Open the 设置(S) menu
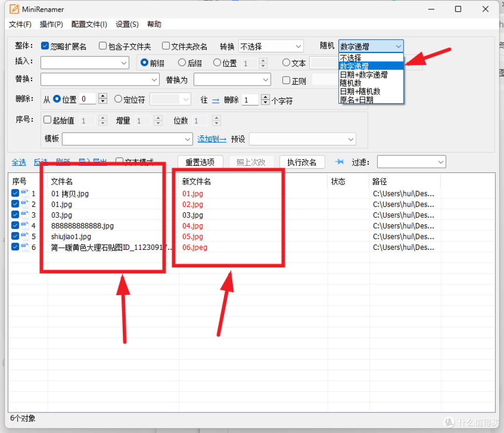Image resolution: width=504 pixels, height=433 pixels. [x=127, y=24]
